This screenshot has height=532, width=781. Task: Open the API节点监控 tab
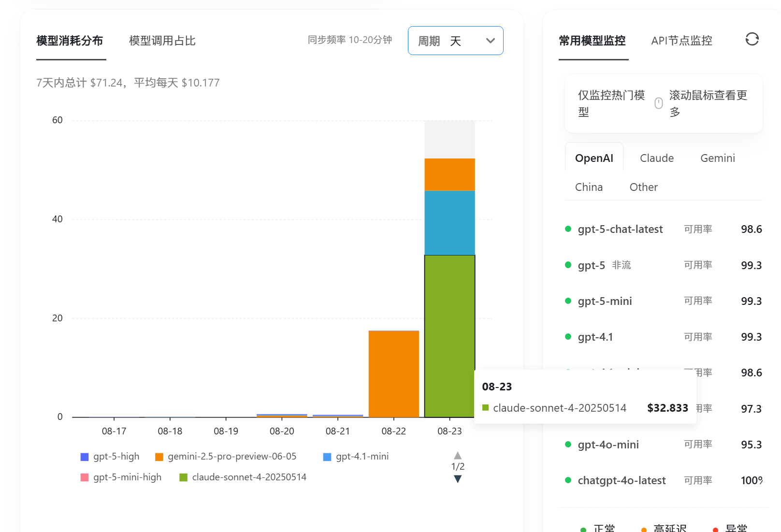pyautogui.click(x=681, y=41)
